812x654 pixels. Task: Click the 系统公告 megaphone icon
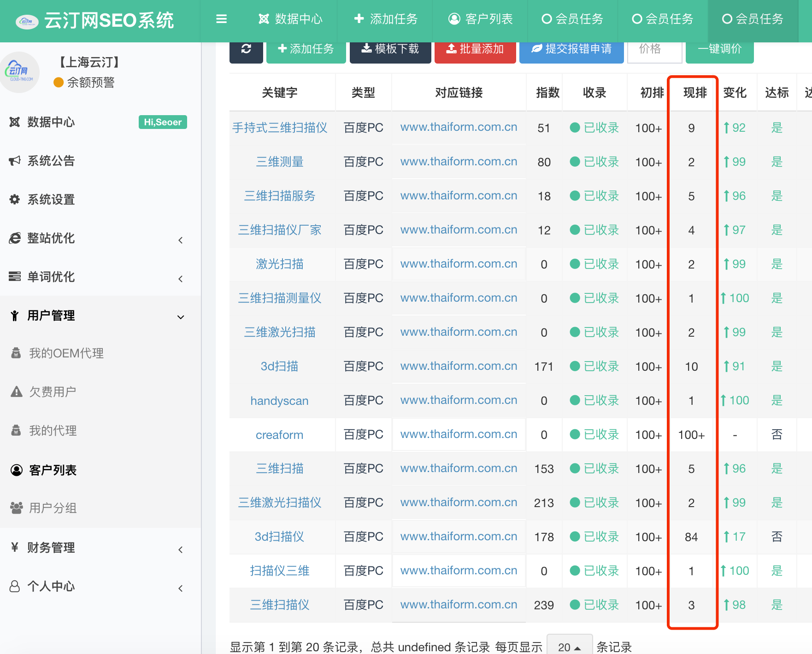[15, 161]
